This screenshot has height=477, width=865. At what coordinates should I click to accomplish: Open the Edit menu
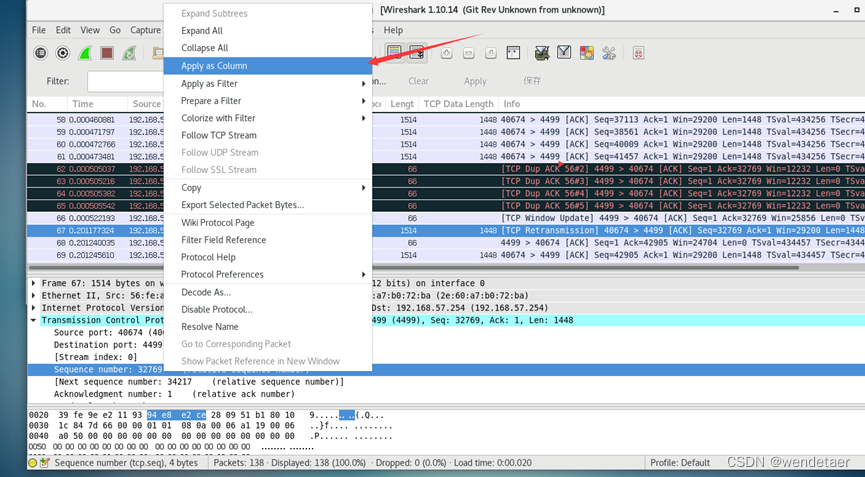tap(63, 30)
